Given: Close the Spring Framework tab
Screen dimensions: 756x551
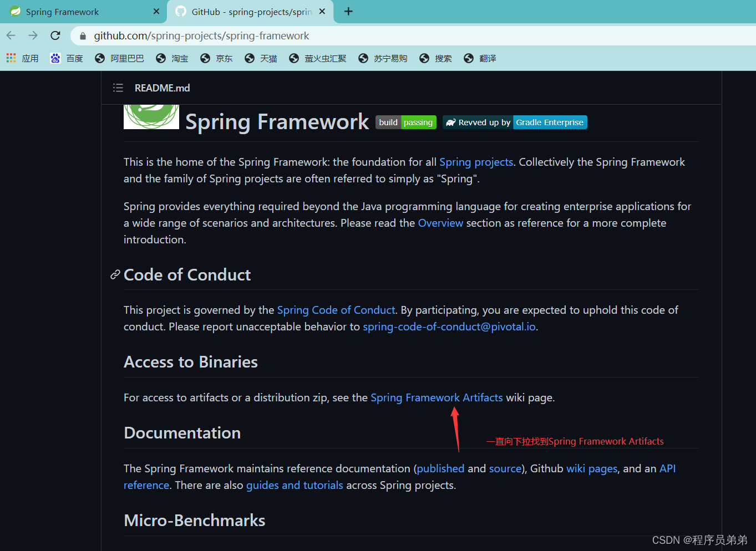Looking at the screenshot, I should (x=156, y=11).
